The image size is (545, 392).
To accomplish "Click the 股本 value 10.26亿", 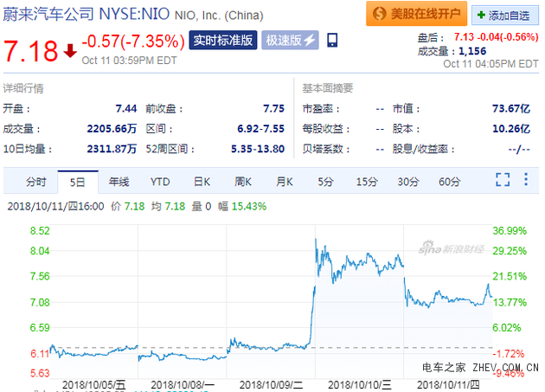I will pyautogui.click(x=511, y=129).
